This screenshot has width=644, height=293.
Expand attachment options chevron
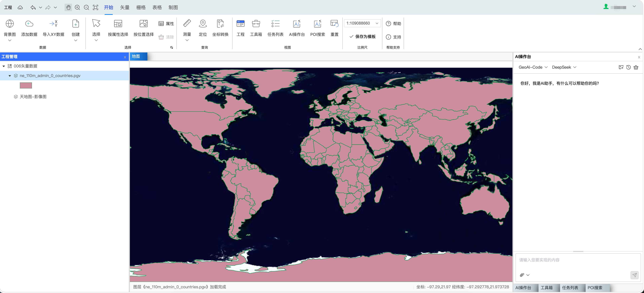click(528, 275)
